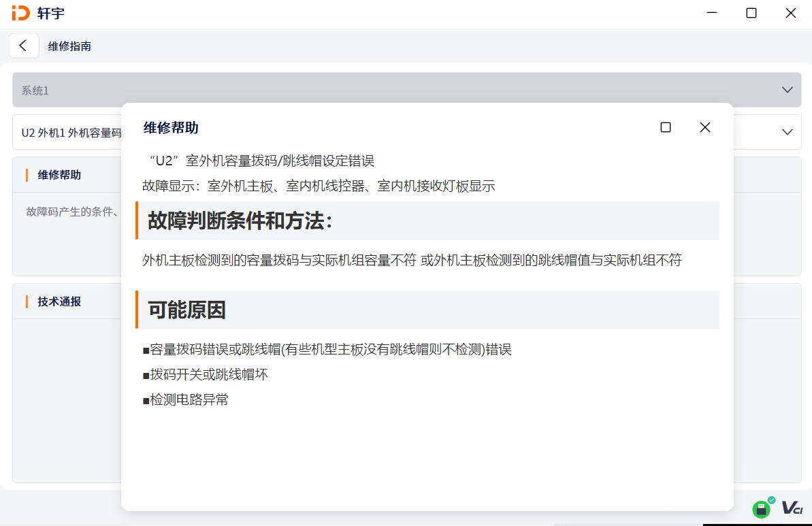The height and width of the screenshot is (526, 812).
Task: Click the green USB connection status icon
Action: point(760,508)
